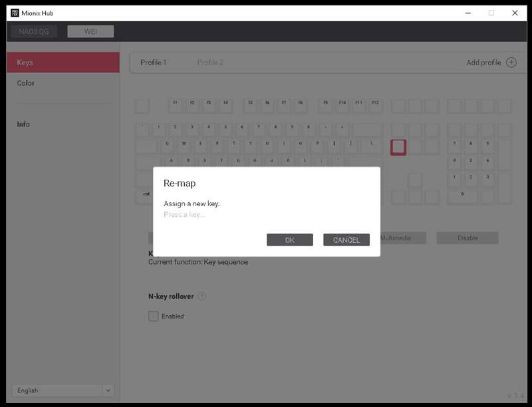Select Profile 2
532x407 pixels.
[x=210, y=63]
